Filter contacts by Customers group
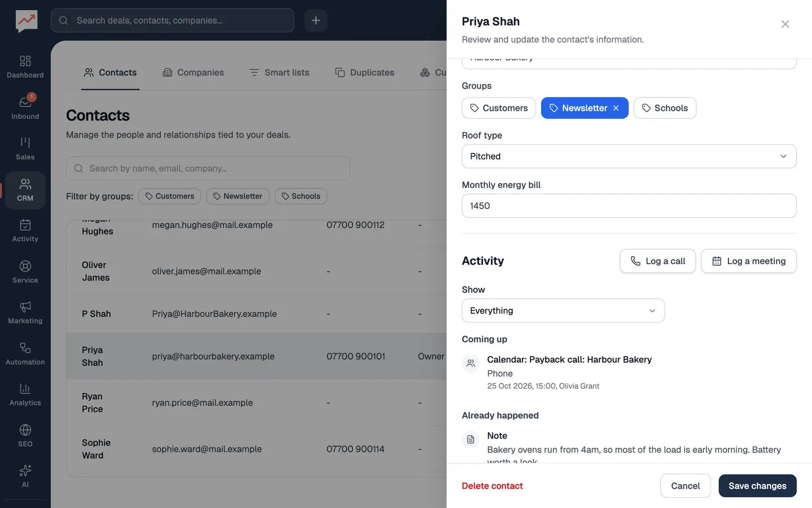The width and height of the screenshot is (812, 508). (170, 196)
